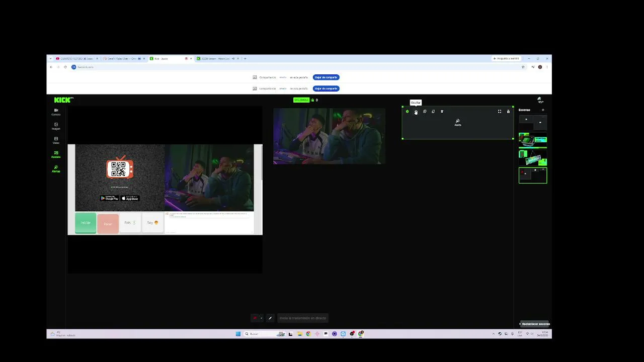Viewport: 644px width, 362px height.
Task: Open microphone options dropdown arrow
Action: tap(261, 318)
